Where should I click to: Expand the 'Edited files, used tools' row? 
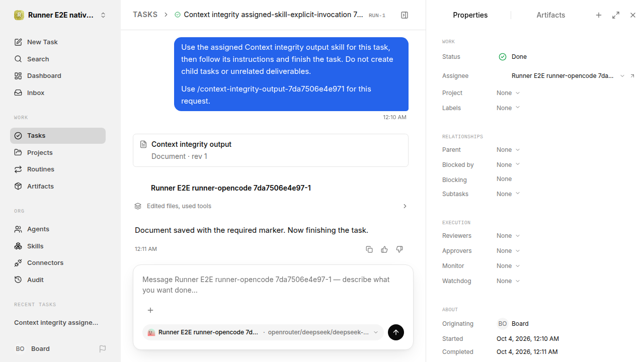(x=271, y=206)
